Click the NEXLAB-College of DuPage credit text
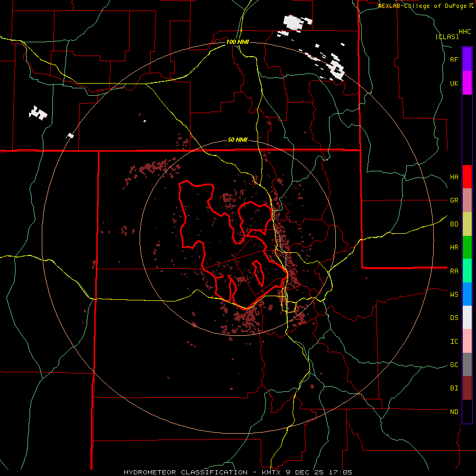Viewport: 476px width, 476px height. point(423,6)
